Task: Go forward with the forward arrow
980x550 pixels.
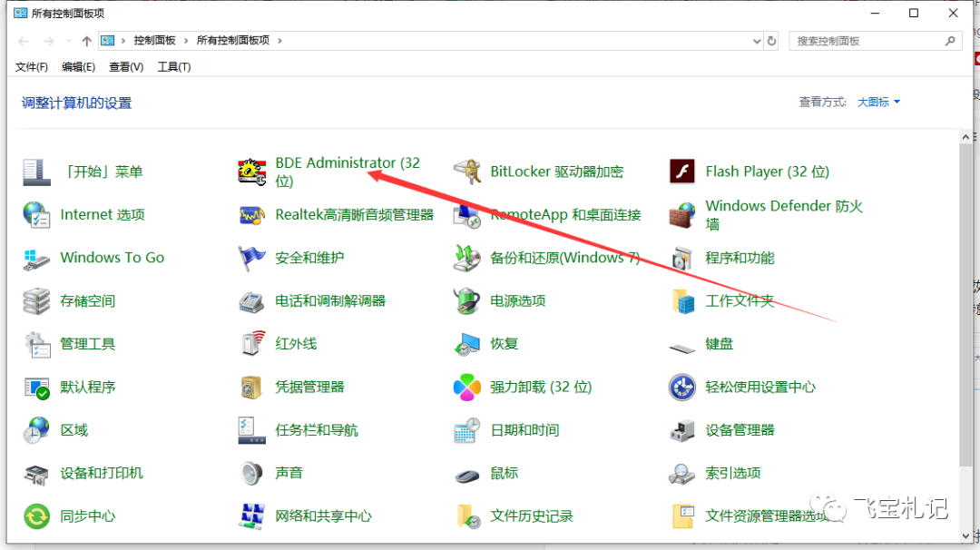Action: pos(49,41)
